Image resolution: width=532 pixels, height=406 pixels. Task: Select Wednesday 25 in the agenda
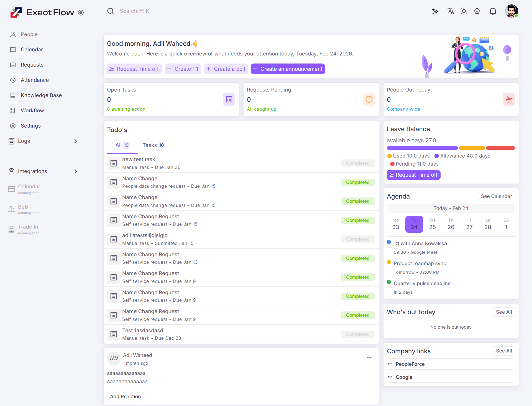432,224
